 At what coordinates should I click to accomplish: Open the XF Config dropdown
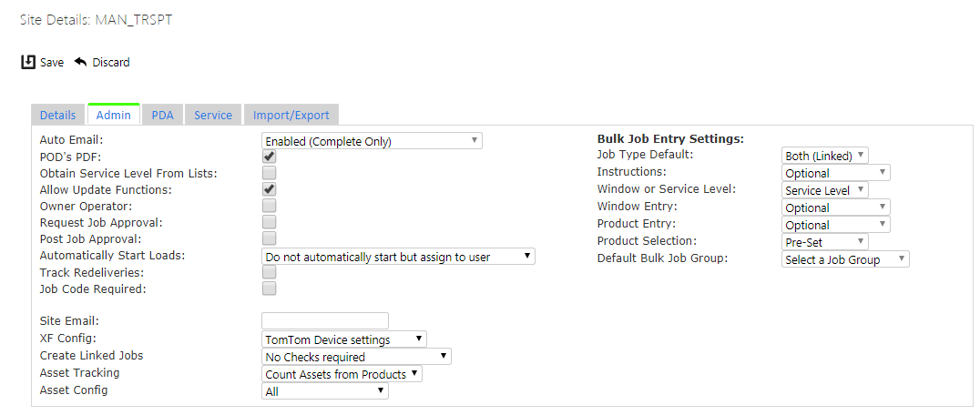343,339
